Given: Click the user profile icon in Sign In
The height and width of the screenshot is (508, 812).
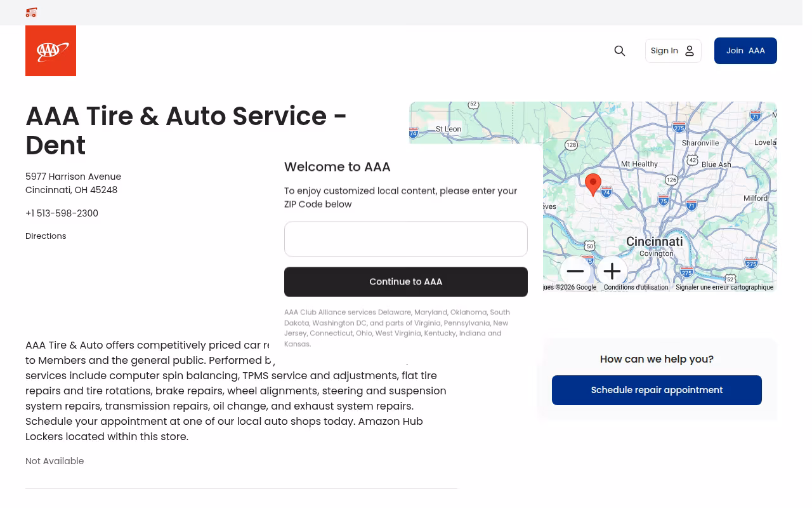Looking at the screenshot, I should pos(690,51).
